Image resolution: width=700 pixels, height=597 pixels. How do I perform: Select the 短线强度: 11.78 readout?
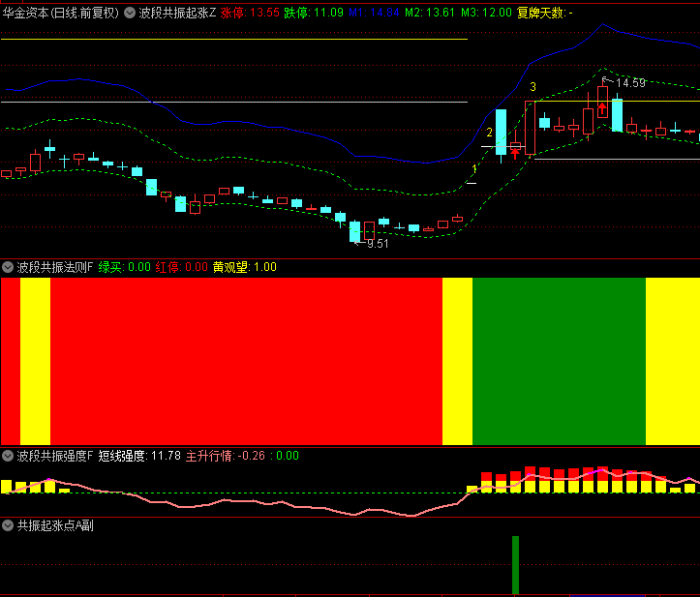(139, 456)
